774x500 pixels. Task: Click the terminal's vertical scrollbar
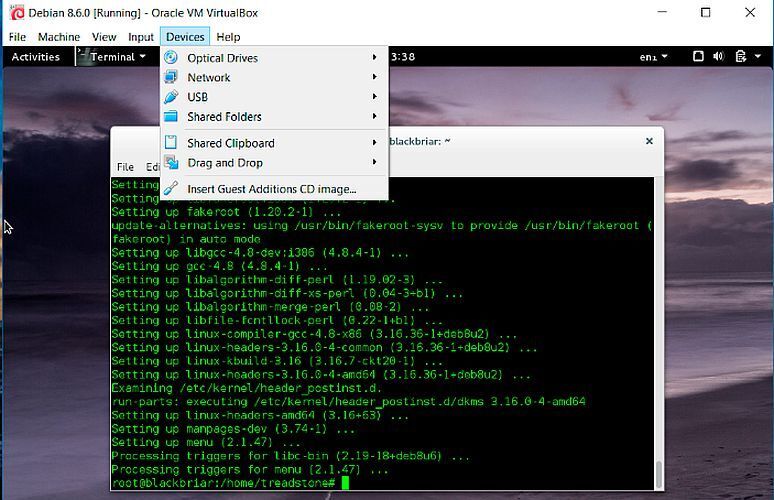tap(657, 470)
